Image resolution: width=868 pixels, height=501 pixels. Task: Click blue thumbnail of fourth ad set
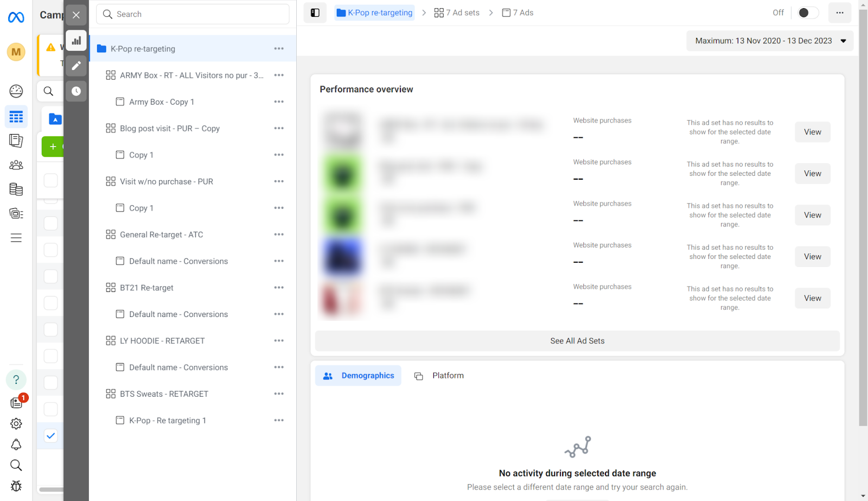[342, 257]
